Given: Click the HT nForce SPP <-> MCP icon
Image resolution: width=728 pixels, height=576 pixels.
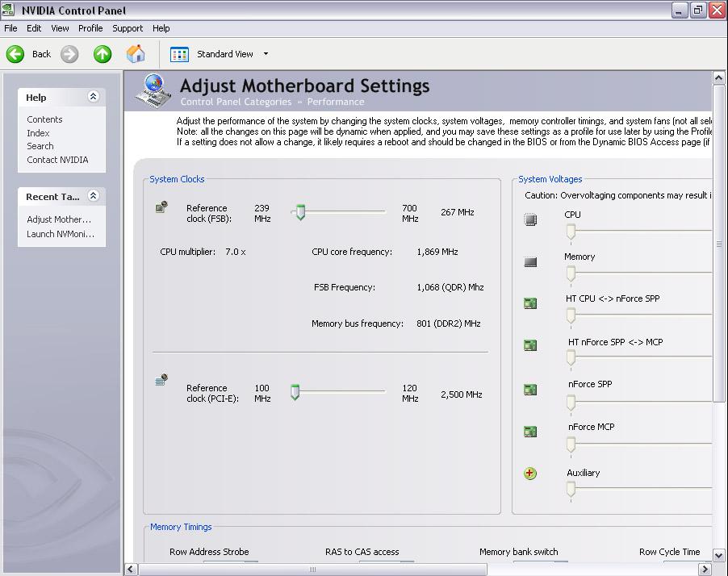Looking at the screenshot, I should click(530, 345).
